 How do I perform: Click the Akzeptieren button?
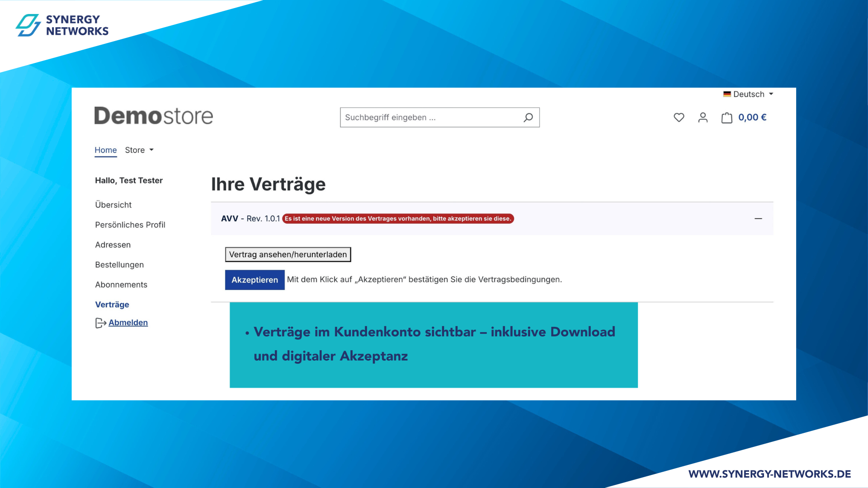pos(255,280)
